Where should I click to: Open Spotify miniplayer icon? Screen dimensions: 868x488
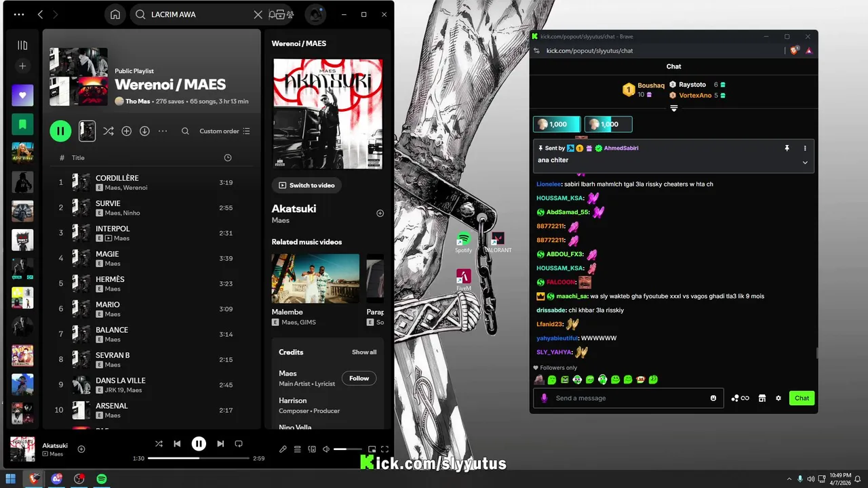tap(372, 449)
